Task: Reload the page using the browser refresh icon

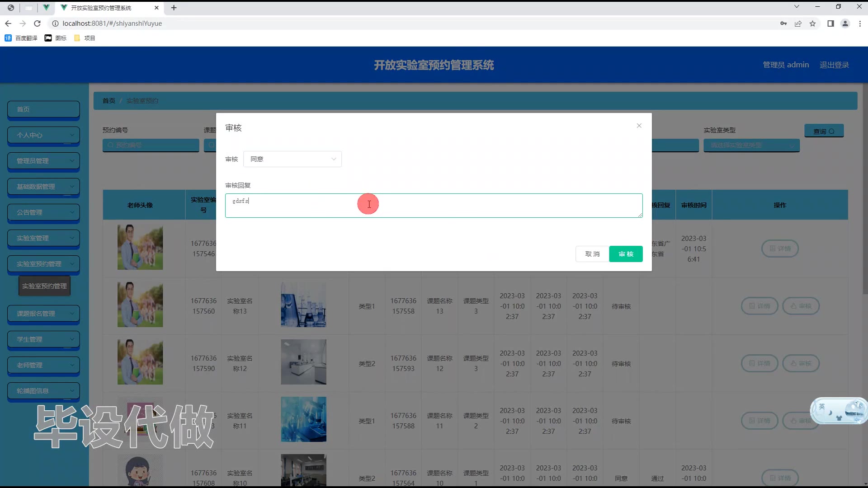Action: [38, 23]
